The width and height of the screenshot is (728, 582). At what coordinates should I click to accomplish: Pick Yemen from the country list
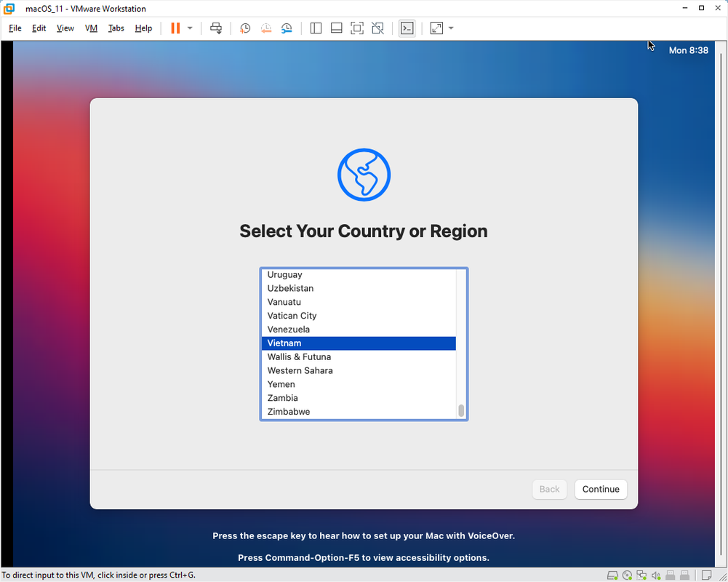[359, 384]
